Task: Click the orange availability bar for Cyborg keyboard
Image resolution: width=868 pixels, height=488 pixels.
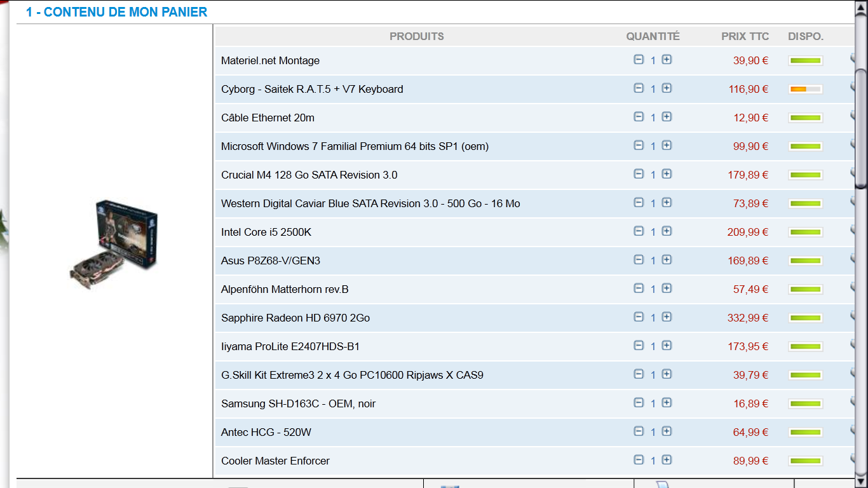Action: (805, 90)
